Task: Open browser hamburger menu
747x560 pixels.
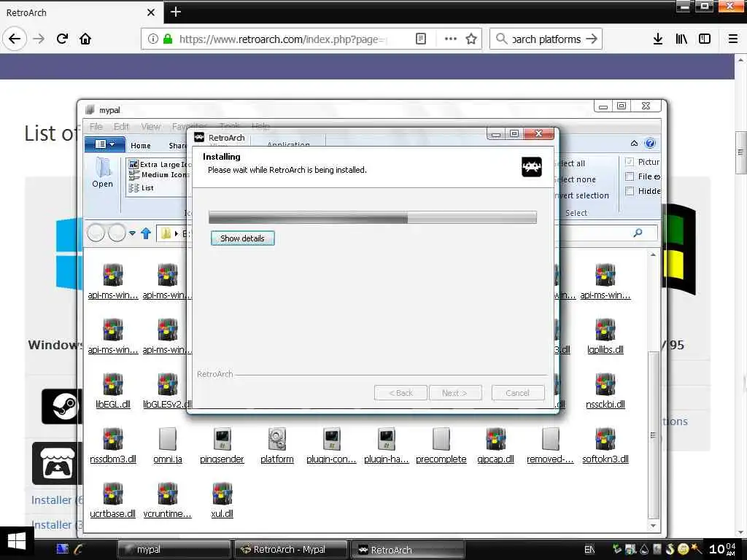Action: (x=733, y=39)
